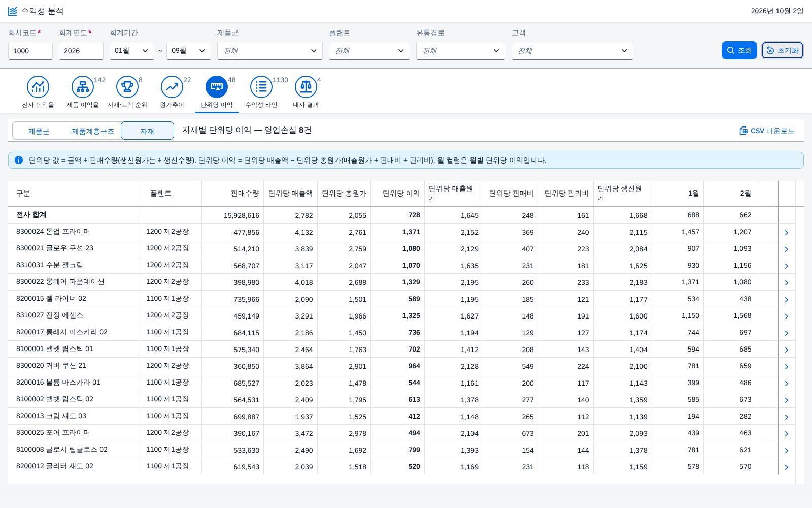Click the 초기화 reset button

click(783, 50)
